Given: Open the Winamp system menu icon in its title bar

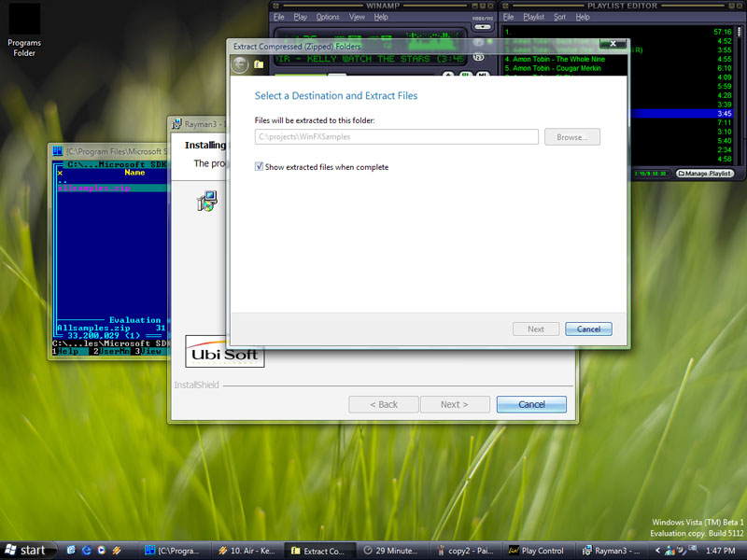Looking at the screenshot, I should 276,6.
